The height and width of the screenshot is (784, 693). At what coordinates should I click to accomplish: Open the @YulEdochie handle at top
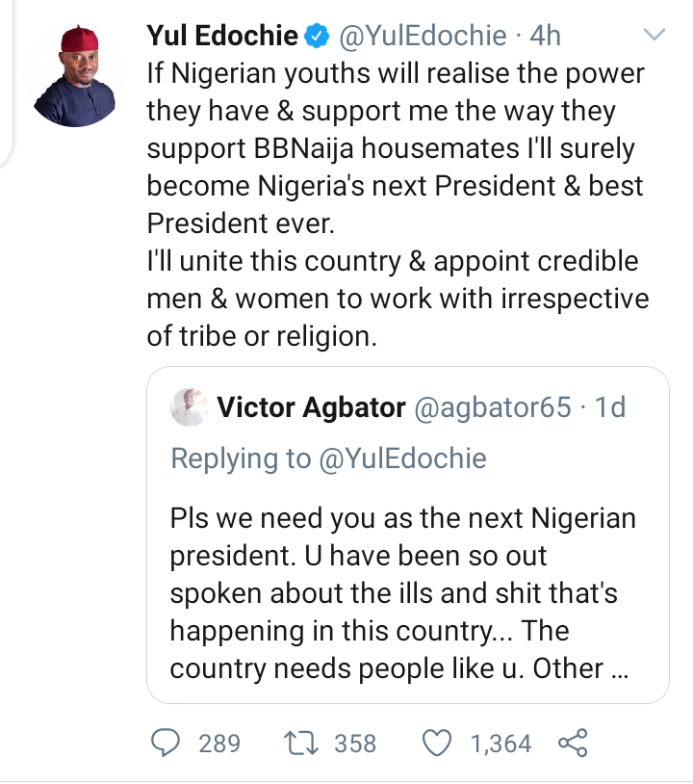coord(419,38)
